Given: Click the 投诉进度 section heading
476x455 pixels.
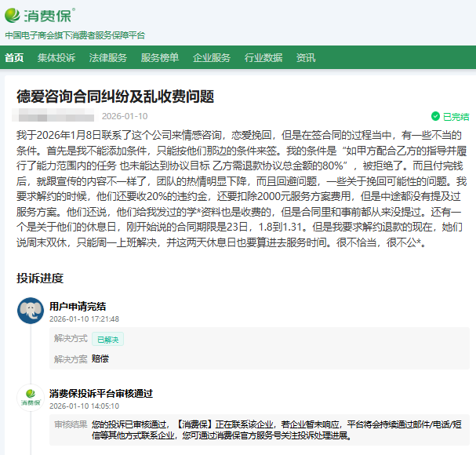Looking at the screenshot, I should (40, 278).
